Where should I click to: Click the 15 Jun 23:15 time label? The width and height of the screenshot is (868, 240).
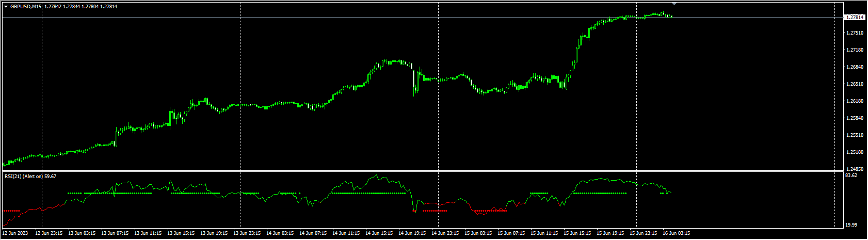pyautogui.click(x=643, y=233)
